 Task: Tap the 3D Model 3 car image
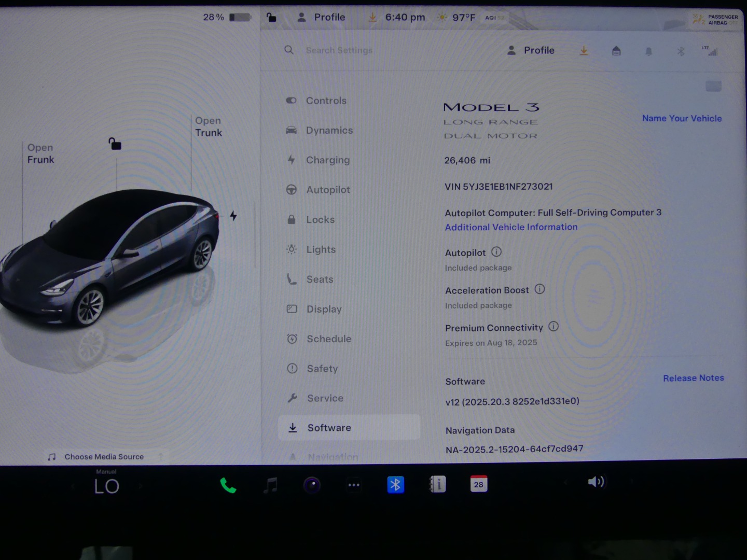pyautogui.click(x=109, y=259)
